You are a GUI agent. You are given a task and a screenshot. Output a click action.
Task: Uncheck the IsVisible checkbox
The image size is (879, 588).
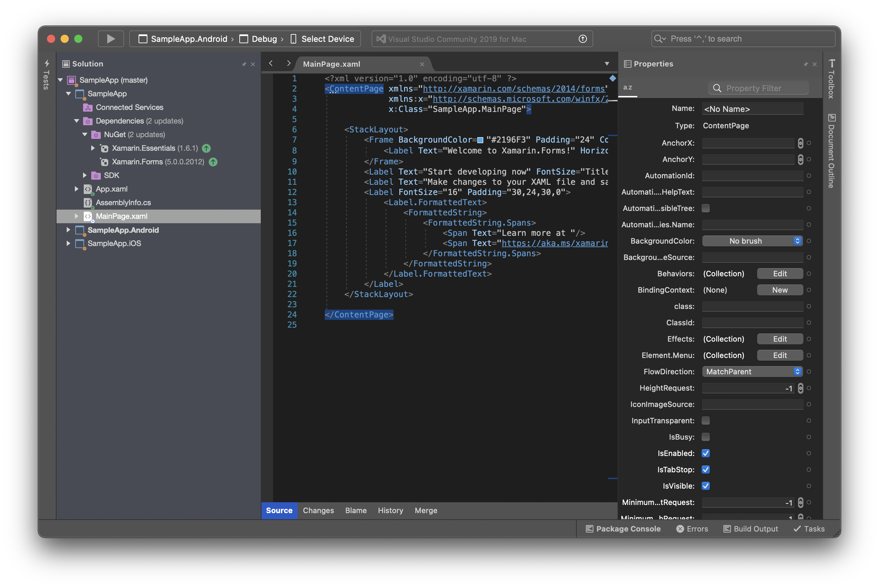click(706, 486)
